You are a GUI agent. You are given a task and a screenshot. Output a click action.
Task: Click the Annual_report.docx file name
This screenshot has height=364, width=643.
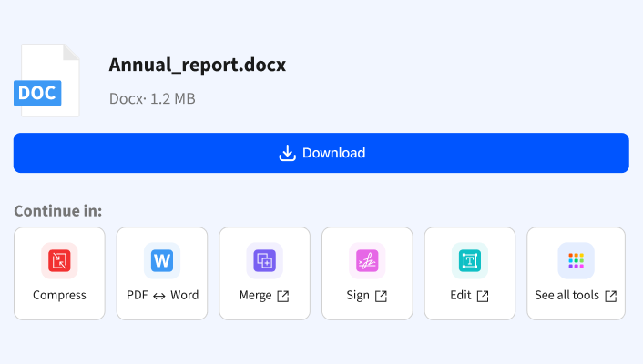198,65
